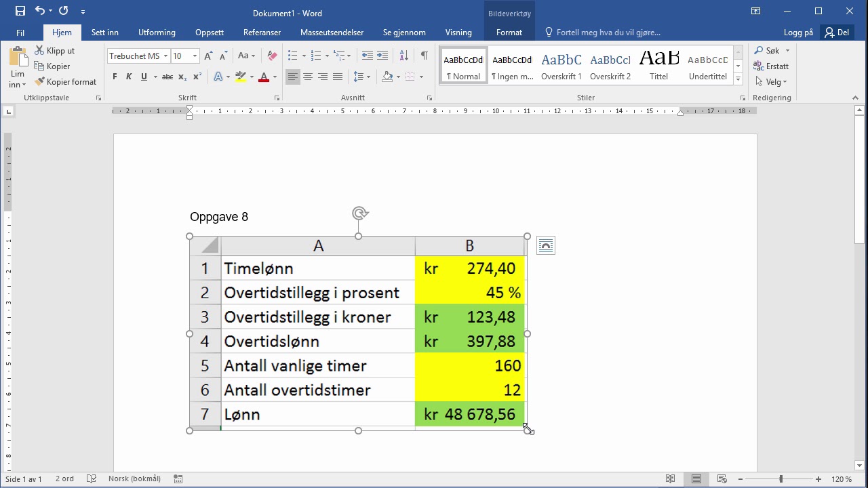Align text to the left
This screenshot has height=488, width=868.
(x=292, y=77)
